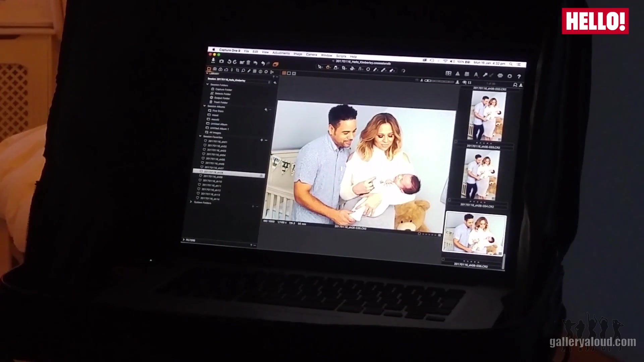Select thumbnail 20170116_sh08-036.CR2 in browser
The height and width of the screenshot is (362, 644).
click(474, 234)
